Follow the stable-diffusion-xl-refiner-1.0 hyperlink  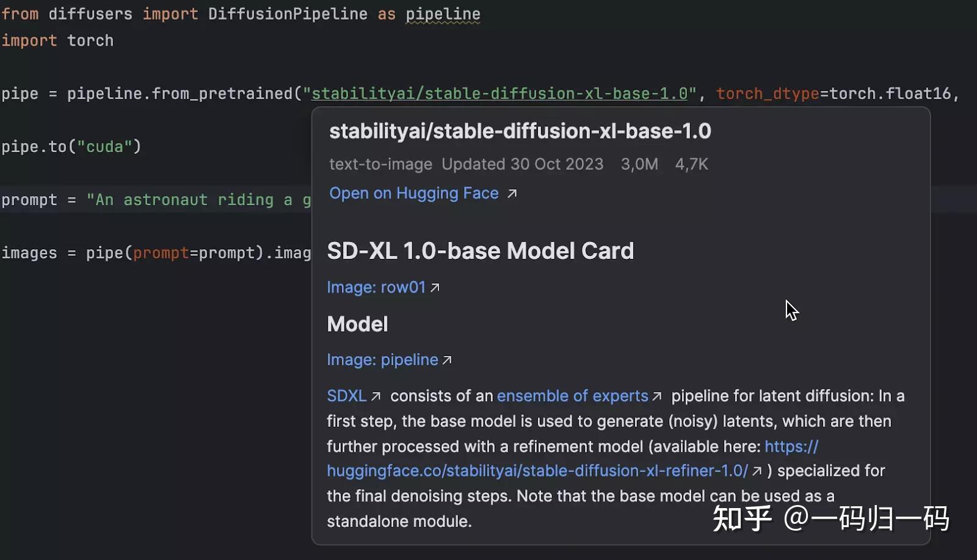coord(536,471)
